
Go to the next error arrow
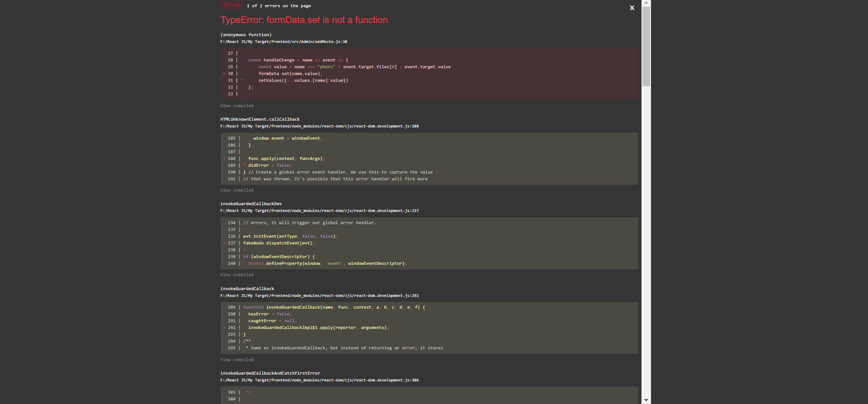237,5
